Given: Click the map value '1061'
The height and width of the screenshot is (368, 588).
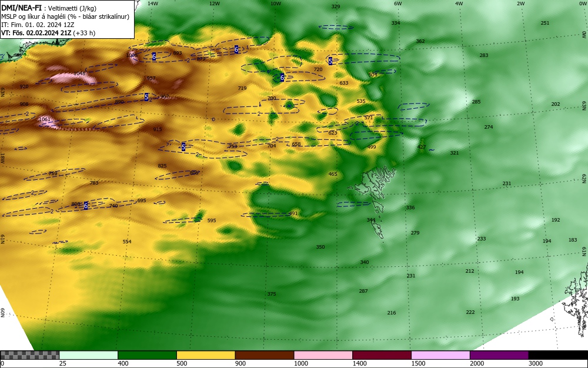Looking at the screenshot, I should (45, 119).
